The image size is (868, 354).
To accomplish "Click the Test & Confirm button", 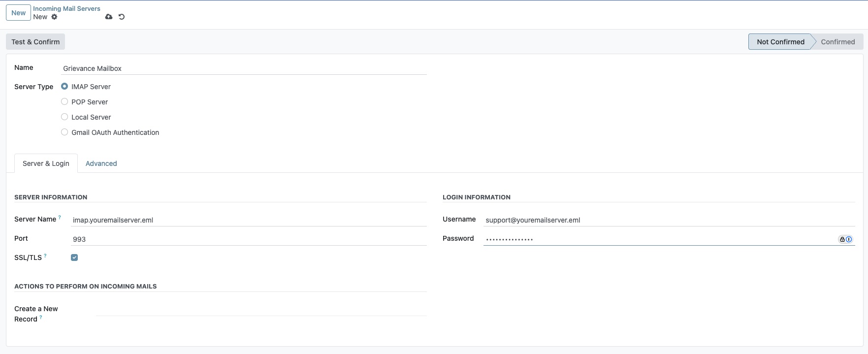I will 35,42.
